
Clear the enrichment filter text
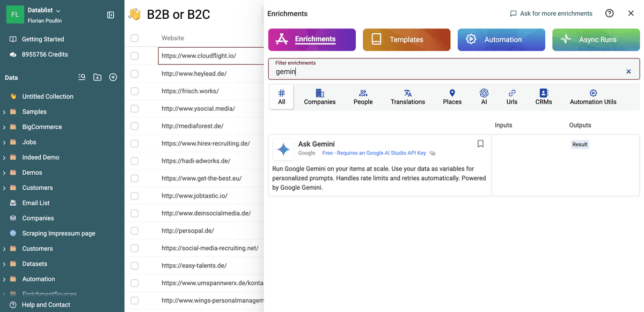(x=628, y=71)
